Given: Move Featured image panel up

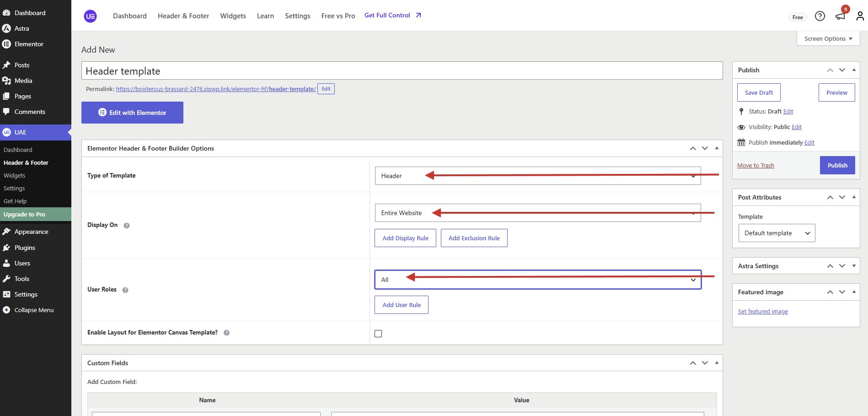Looking at the screenshot, I should [830, 292].
